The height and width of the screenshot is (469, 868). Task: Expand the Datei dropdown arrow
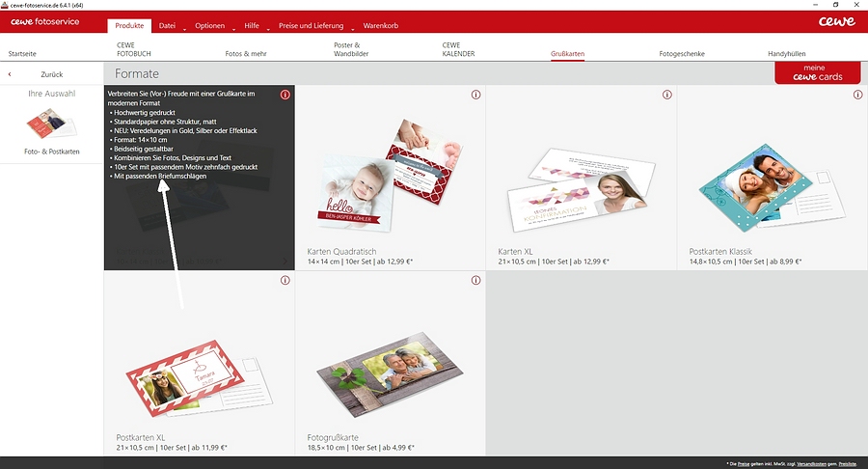tap(184, 29)
